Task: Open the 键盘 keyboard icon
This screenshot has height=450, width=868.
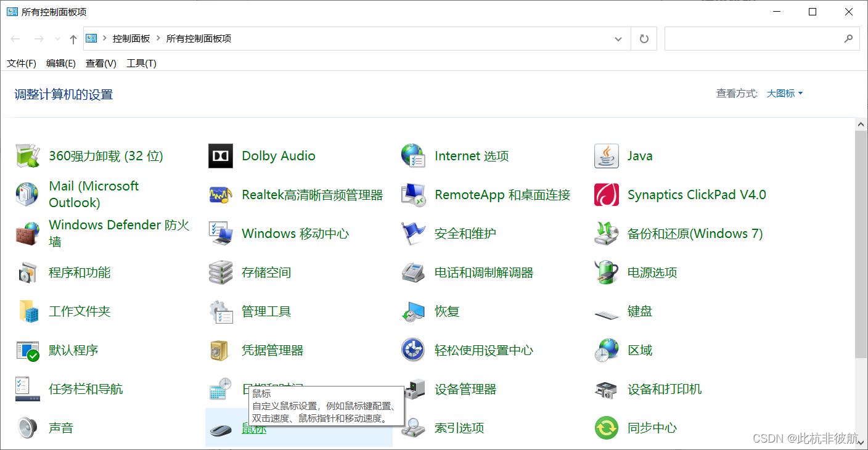Action: (606, 314)
